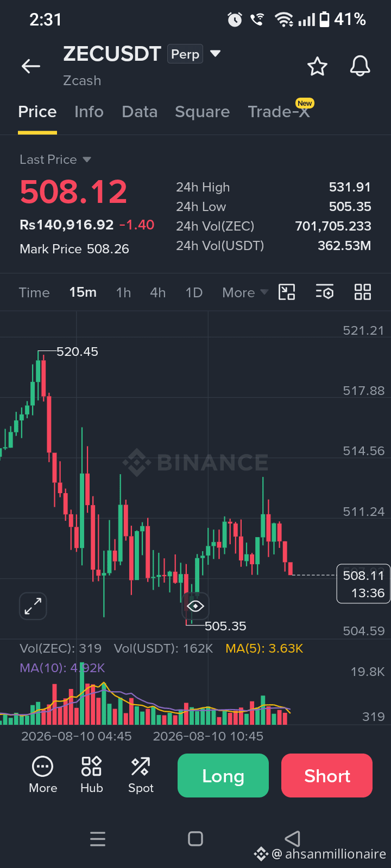Tap the 24h Low value 505.35
This screenshot has height=868, width=391.
350,207
